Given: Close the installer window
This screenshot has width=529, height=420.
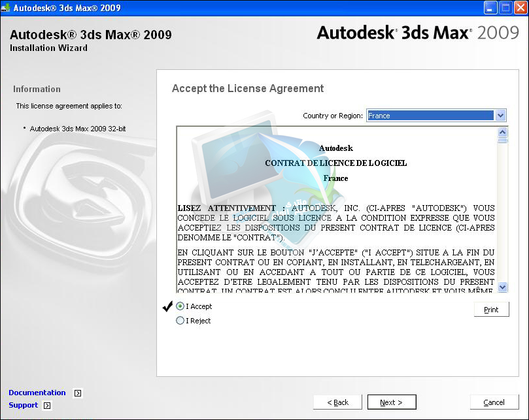Looking at the screenshot, I should [520, 8].
